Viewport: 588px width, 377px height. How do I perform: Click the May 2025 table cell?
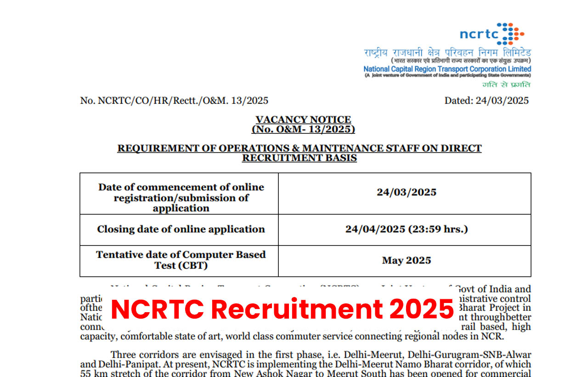pyautogui.click(x=406, y=260)
